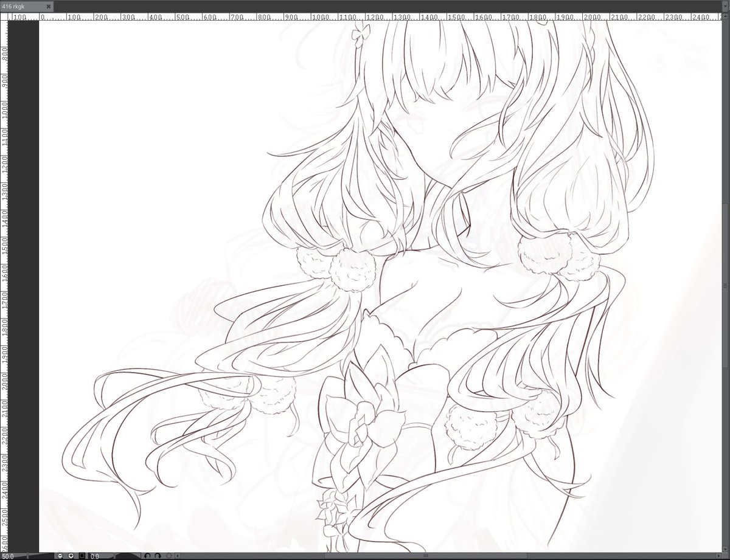
Task: Rotate the canvas left with the counterclockwise arrow
Action: click(x=147, y=556)
